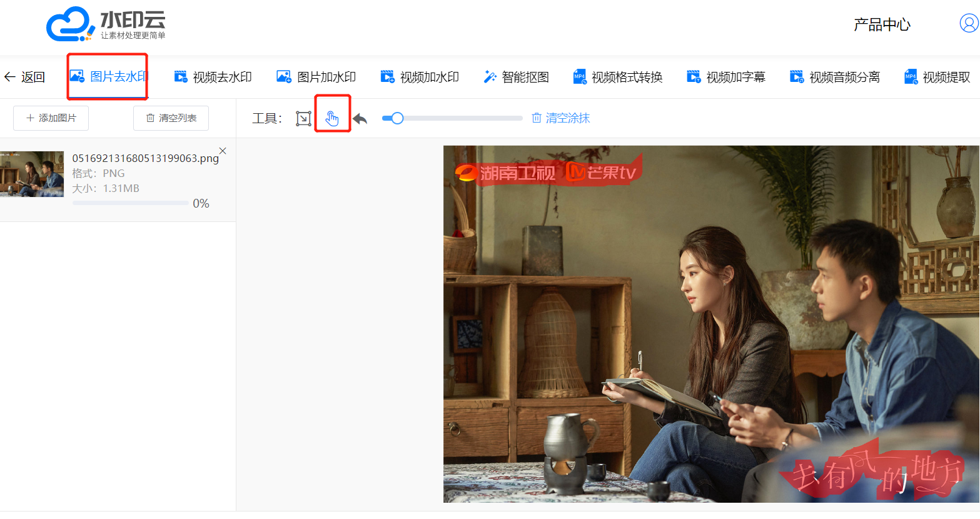Switch to 视频加水印 tab
The width and height of the screenshot is (980, 519).
(420, 77)
